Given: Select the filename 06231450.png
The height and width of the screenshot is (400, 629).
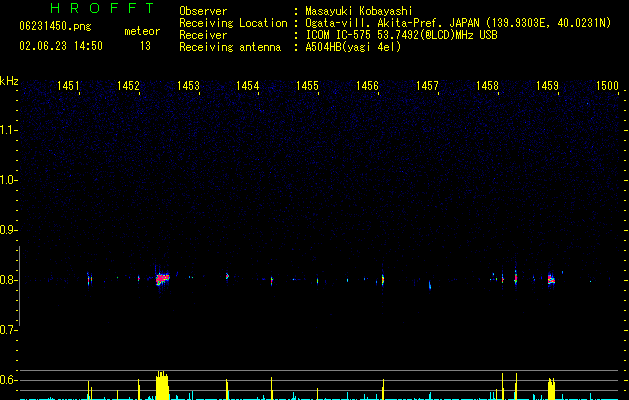Looking at the screenshot, I should click(55, 26).
